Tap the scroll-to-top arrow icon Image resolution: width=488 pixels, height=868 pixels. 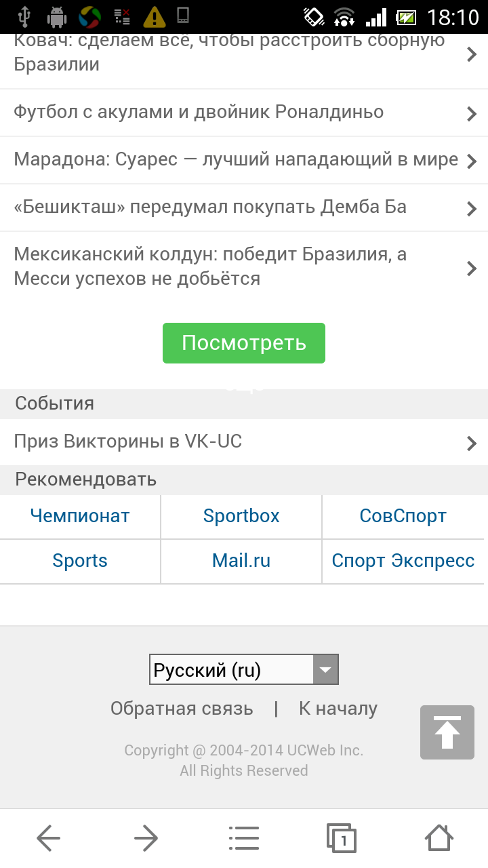click(x=447, y=732)
